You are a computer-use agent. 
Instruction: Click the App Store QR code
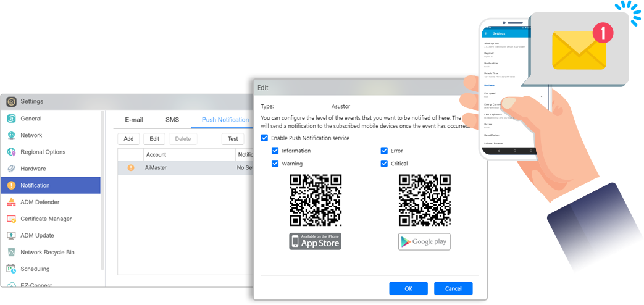(x=316, y=200)
